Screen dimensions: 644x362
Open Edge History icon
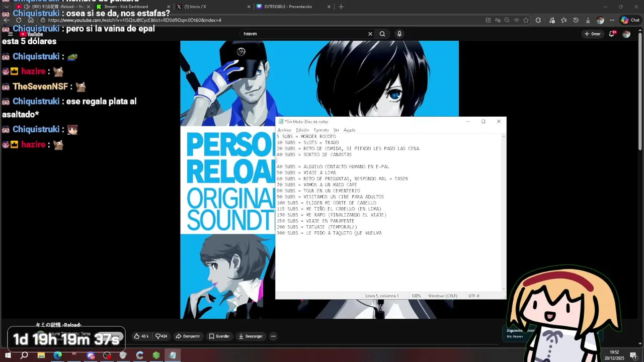pyautogui.click(x=576, y=20)
